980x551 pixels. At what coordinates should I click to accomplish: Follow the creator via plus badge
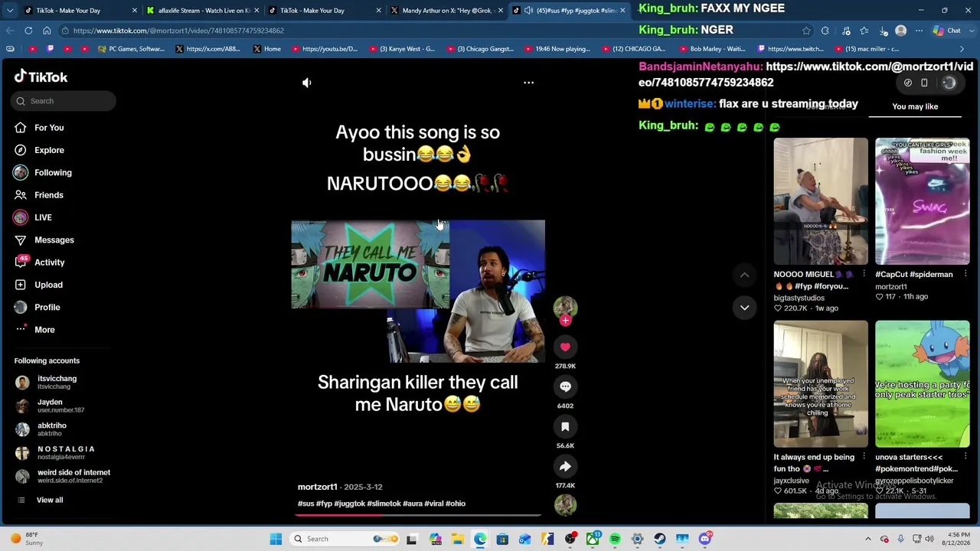click(x=565, y=321)
